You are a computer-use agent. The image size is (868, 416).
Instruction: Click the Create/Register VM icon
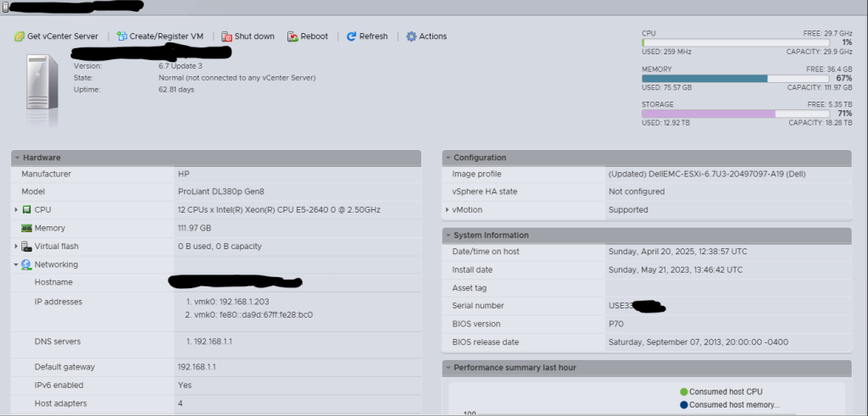click(x=122, y=36)
